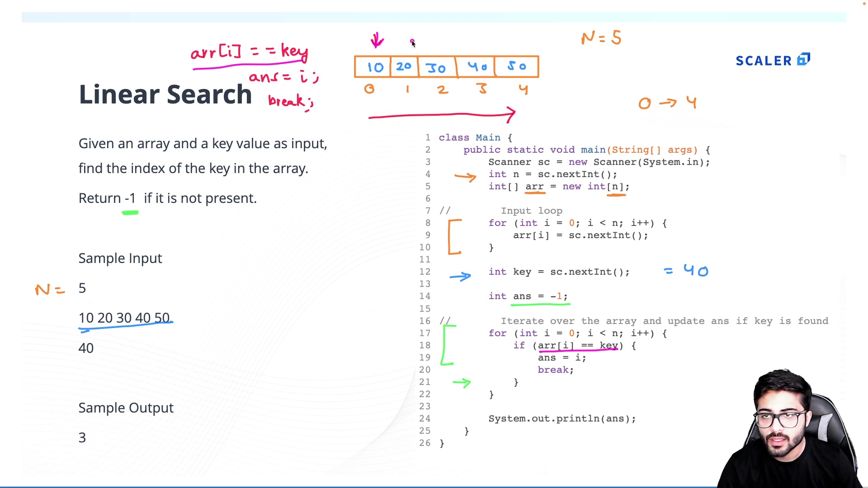Screen dimensions: 868x488
Task: Click the 'Iterate over the array and update ans' comment
Action: (665, 321)
